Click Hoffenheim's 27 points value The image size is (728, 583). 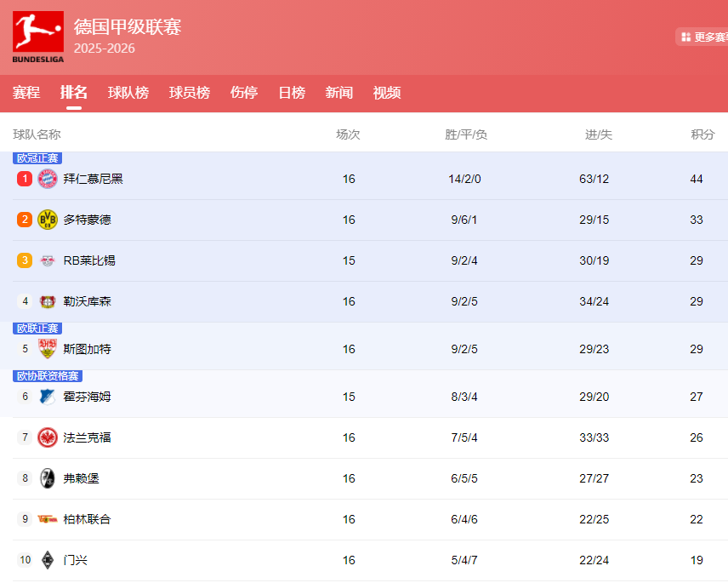tap(696, 397)
